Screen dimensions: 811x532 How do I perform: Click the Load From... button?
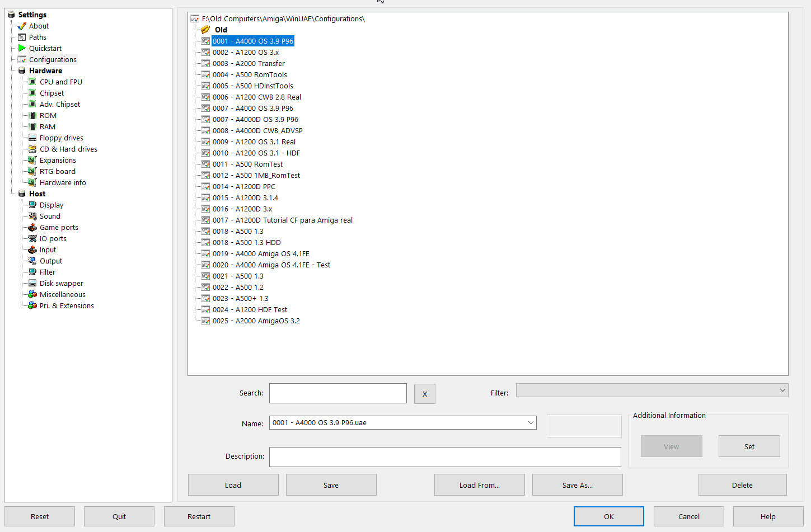[480, 485]
